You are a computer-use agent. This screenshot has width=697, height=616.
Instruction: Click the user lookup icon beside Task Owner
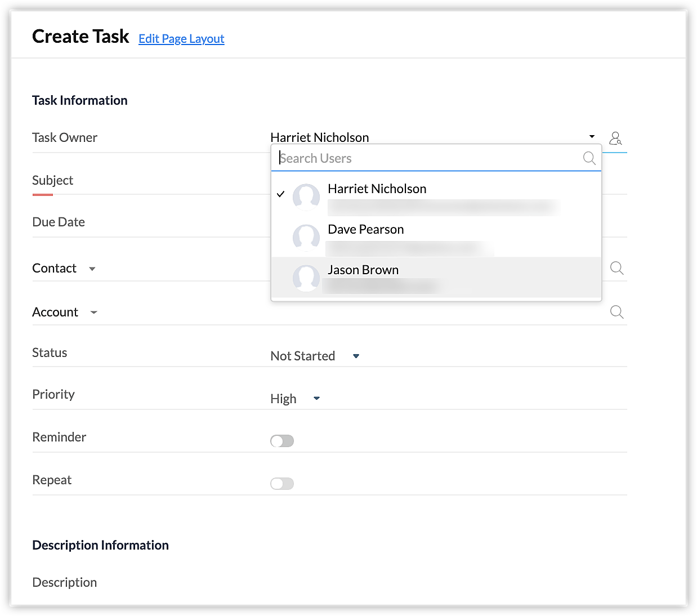[x=615, y=138]
